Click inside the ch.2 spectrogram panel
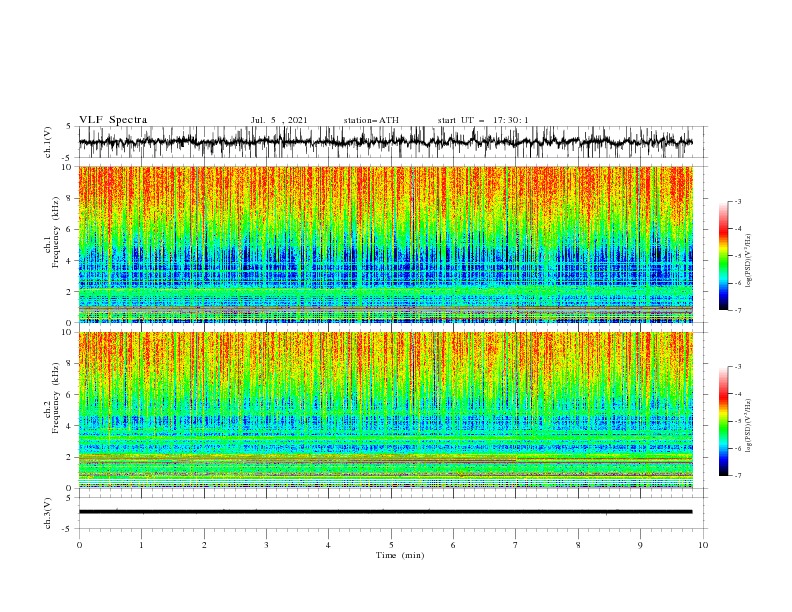This screenshot has width=792, height=612. (x=385, y=410)
